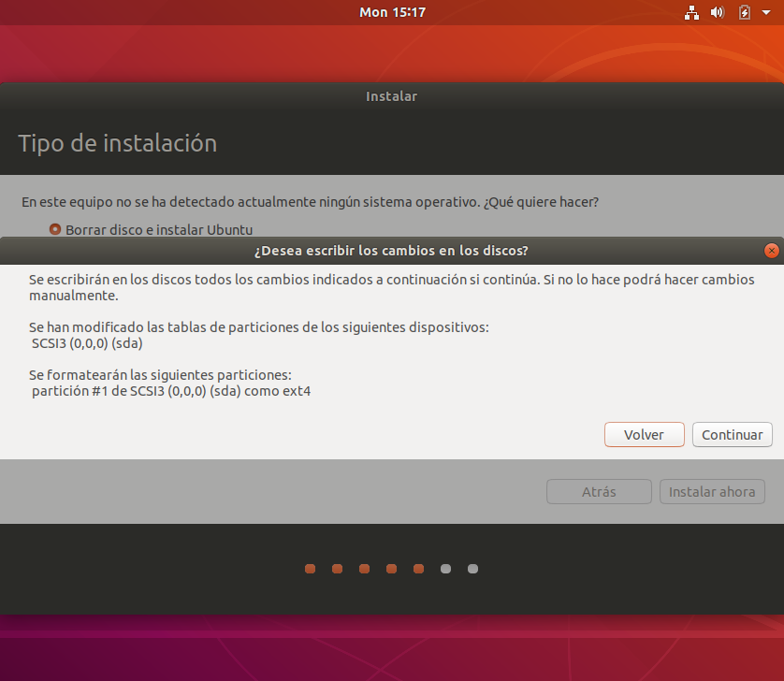
Task: Click the first progress dot
Action: (x=310, y=569)
